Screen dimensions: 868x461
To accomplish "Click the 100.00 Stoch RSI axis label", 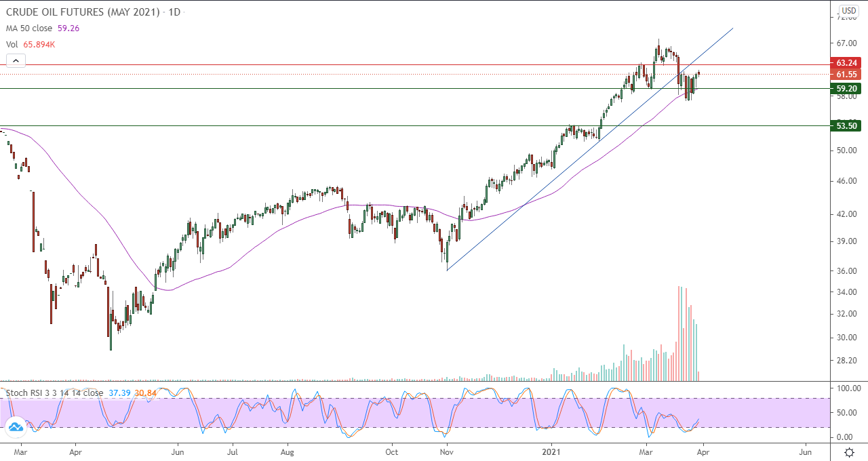I will (x=848, y=388).
